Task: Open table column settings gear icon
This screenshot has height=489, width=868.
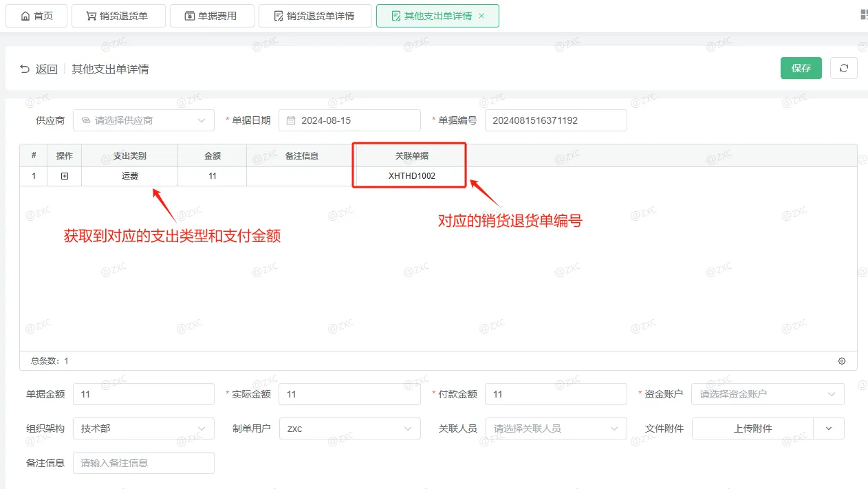Action: [x=842, y=361]
